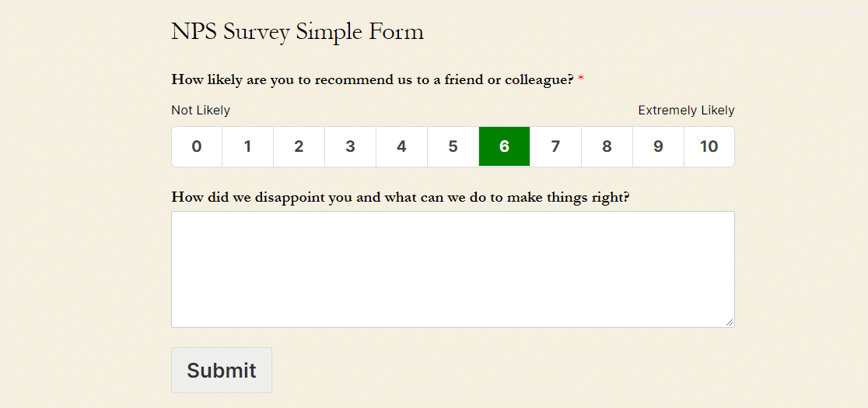Click the recommend-to-a-friend question label
Screen dimensions: 868x408
click(372, 79)
